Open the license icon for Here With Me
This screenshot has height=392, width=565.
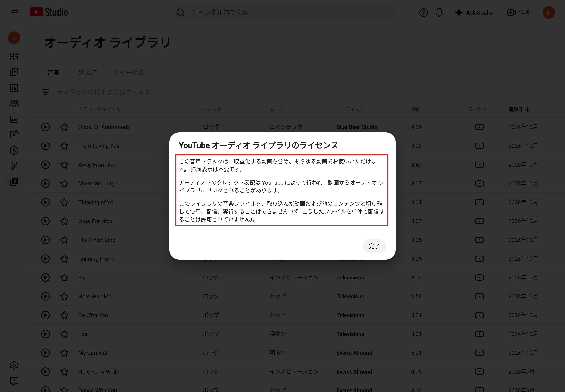(x=479, y=297)
